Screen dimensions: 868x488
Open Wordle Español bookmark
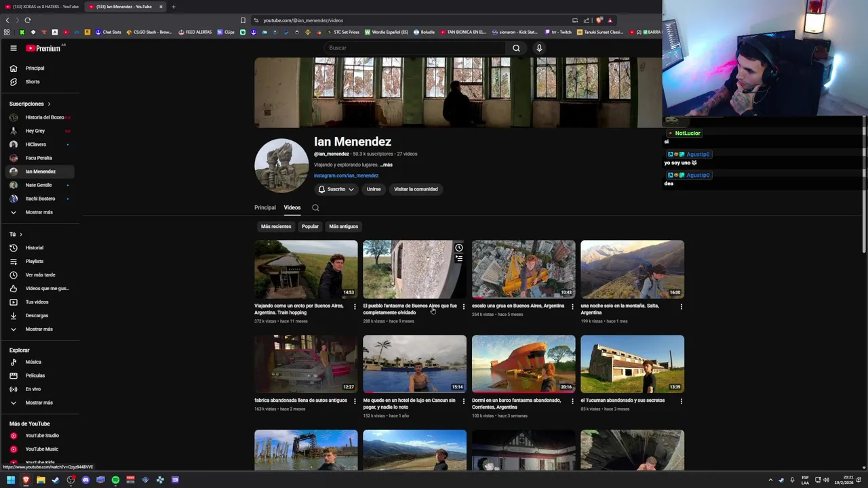click(x=387, y=32)
